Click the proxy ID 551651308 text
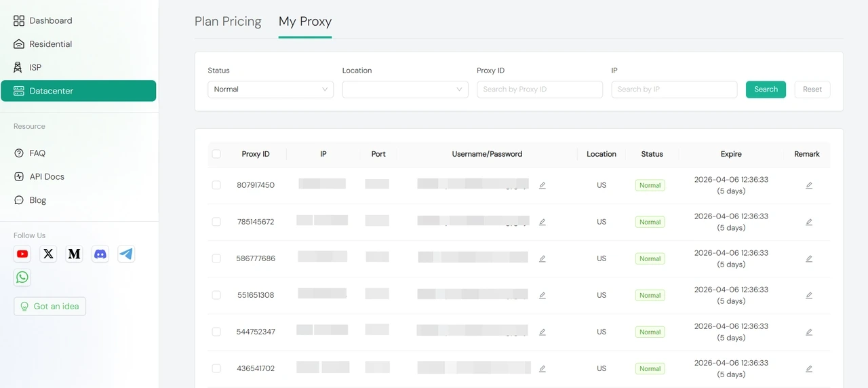This screenshot has width=868, height=388. pyautogui.click(x=256, y=295)
